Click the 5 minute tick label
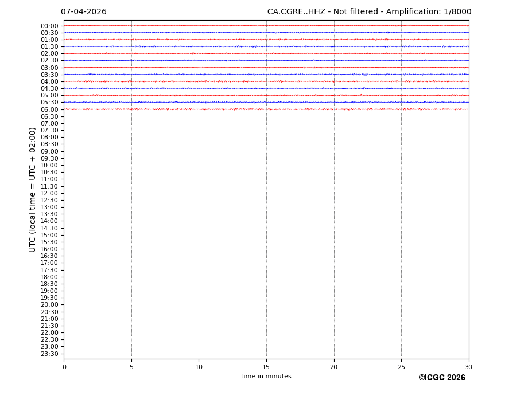The height and width of the screenshot is (399, 532). click(x=131, y=367)
